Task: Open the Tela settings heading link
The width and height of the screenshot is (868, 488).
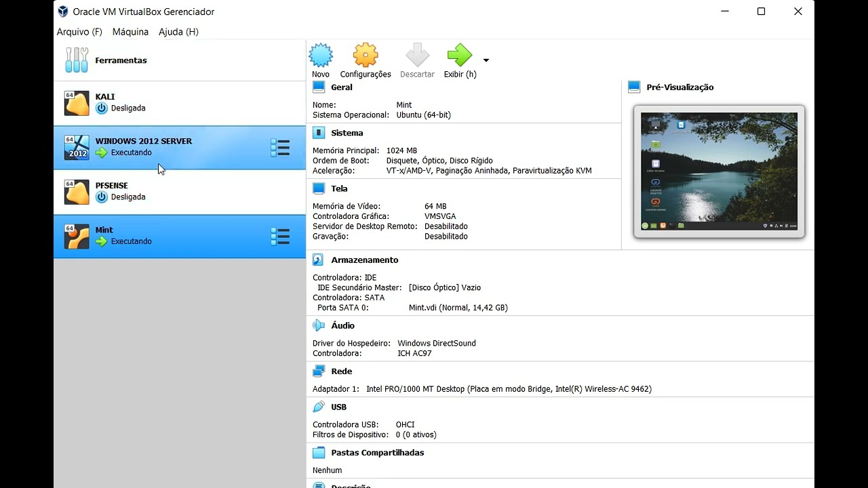Action: pyautogui.click(x=340, y=189)
